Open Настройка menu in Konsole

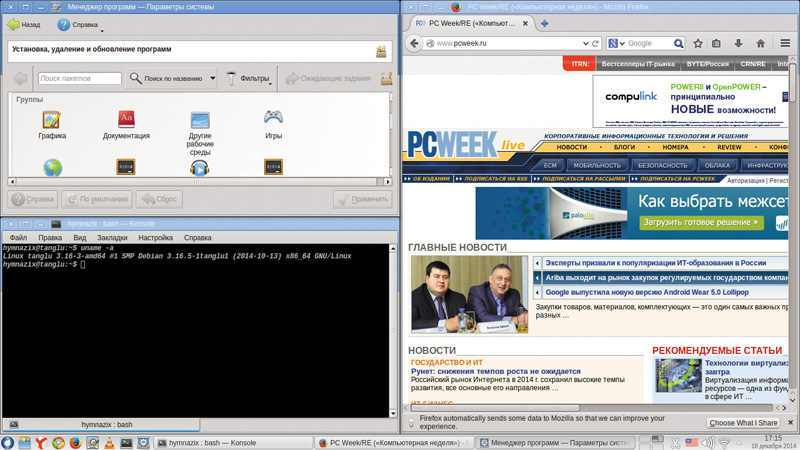[x=156, y=238]
